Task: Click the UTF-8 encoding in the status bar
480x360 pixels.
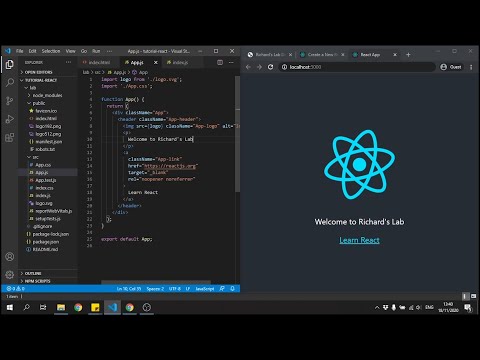Action: tap(175, 289)
